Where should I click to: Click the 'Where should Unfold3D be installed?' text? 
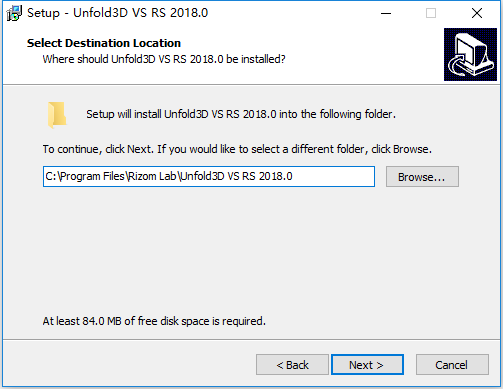(164, 59)
